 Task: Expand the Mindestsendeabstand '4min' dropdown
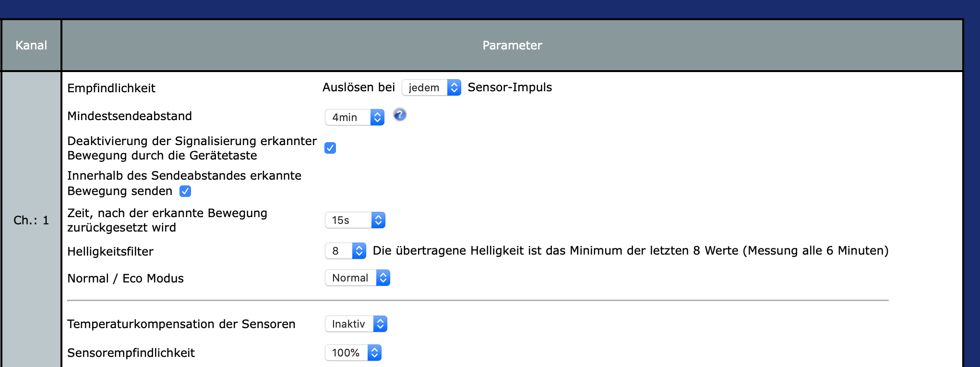pyautogui.click(x=355, y=117)
